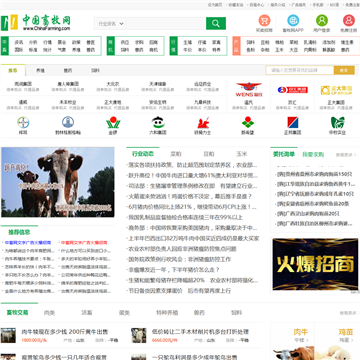Image resolution: width=360 pixels, height=360 pixels.
Task: Select the 养殖 brand tab
Action: 40,71
